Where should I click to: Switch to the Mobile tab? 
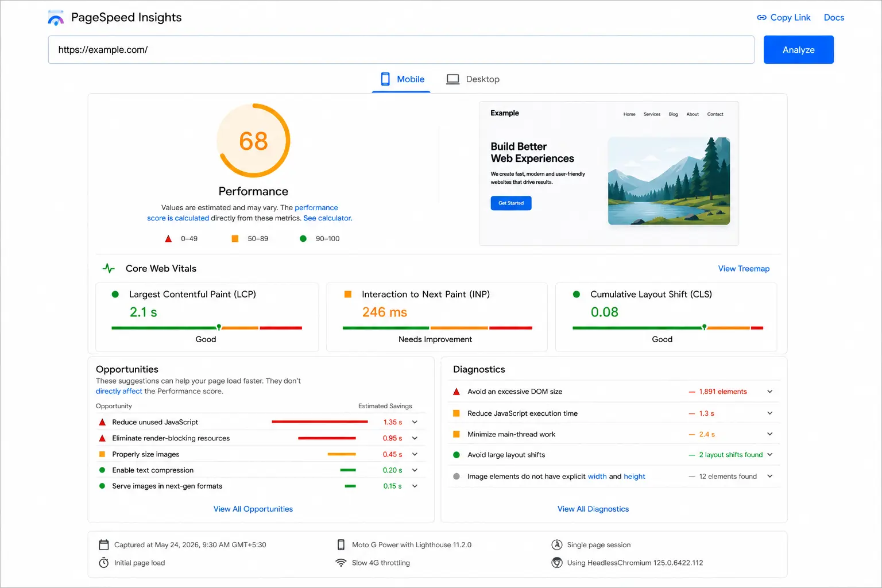tap(402, 79)
